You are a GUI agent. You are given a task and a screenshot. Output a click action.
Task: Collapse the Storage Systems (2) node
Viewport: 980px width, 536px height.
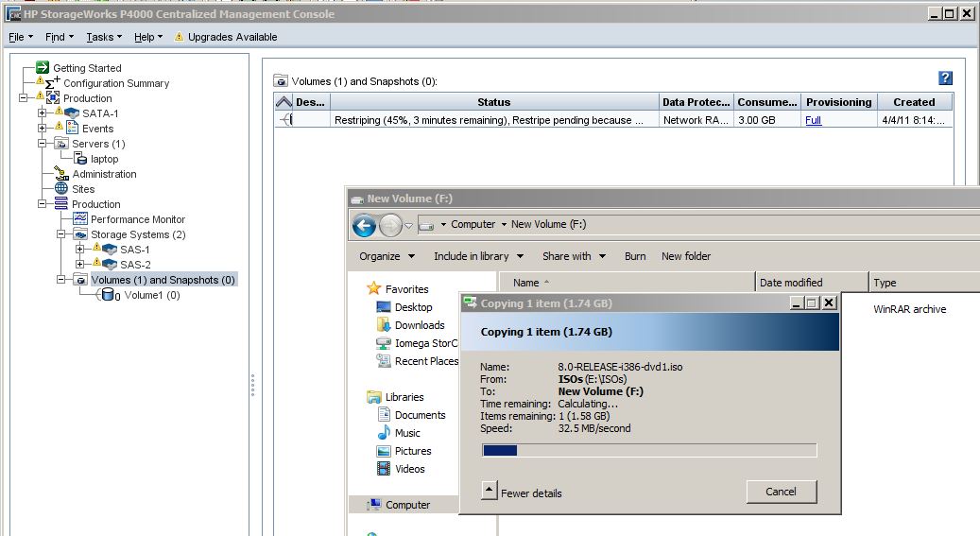tap(61, 233)
